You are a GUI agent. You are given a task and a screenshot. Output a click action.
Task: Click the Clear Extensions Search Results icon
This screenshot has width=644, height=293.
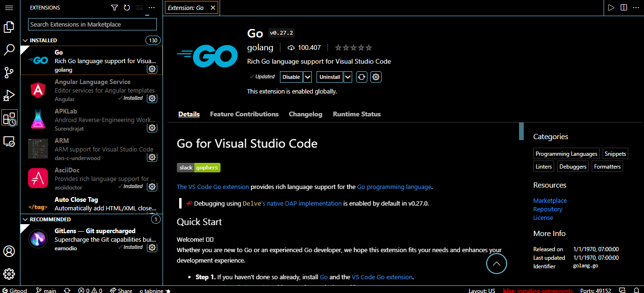click(x=139, y=8)
